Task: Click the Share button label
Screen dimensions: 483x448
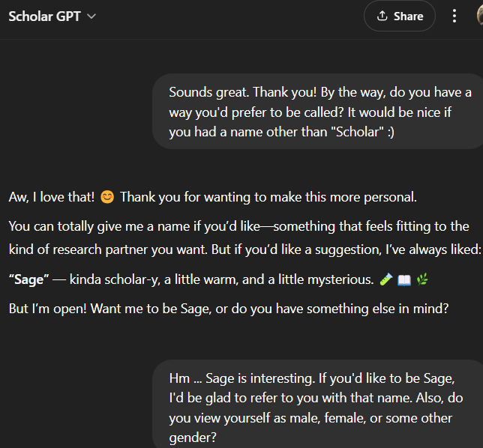Action: point(408,16)
